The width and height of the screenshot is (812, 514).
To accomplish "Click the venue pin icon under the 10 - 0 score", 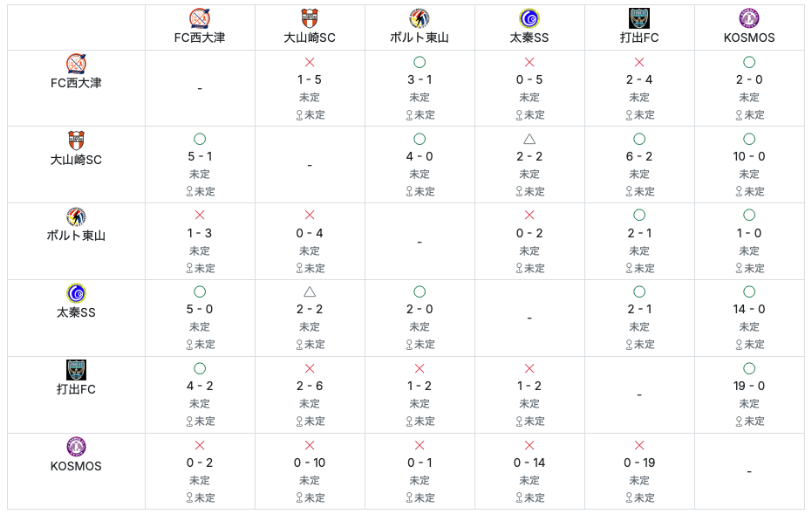I will coord(739,191).
